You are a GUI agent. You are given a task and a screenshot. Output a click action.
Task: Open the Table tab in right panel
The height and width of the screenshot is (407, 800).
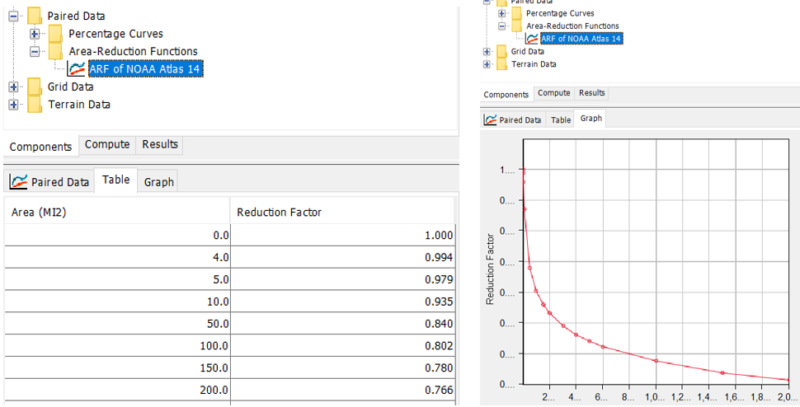pos(561,119)
